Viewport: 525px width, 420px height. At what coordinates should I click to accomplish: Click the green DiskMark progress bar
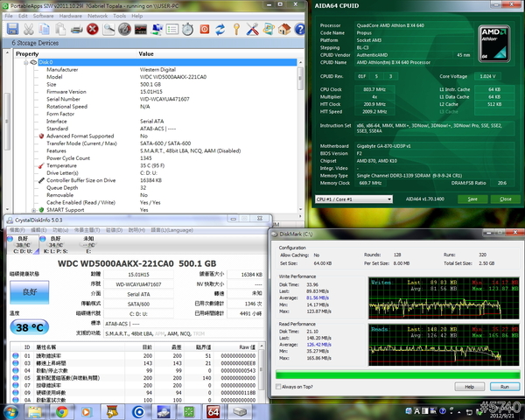pos(398,374)
